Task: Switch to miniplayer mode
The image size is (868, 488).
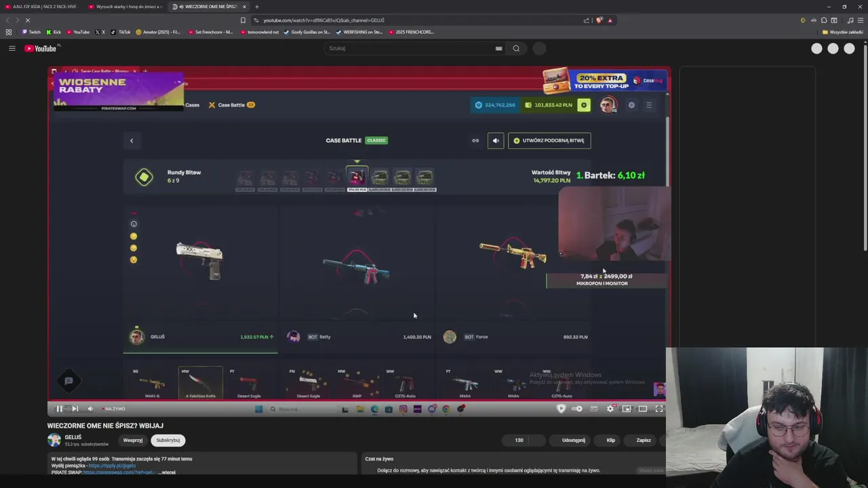Action: [x=627, y=409]
